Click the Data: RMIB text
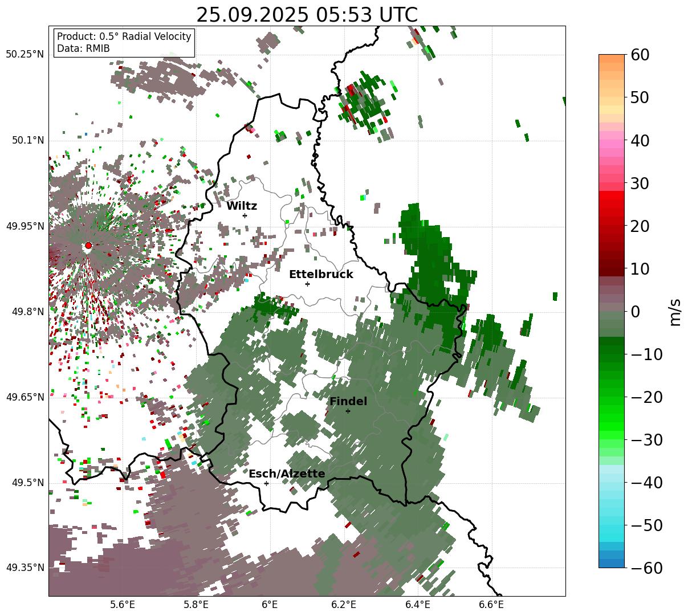The image size is (688, 616). [83, 48]
